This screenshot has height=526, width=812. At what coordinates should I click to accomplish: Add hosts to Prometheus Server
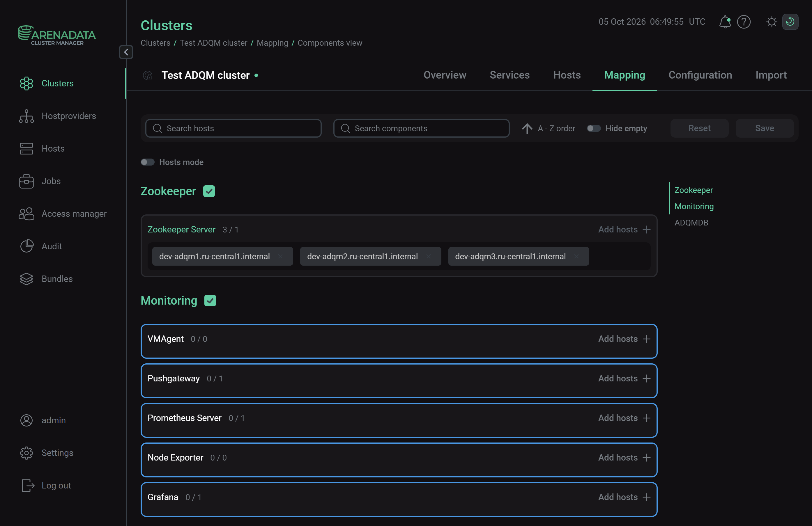[624, 418]
